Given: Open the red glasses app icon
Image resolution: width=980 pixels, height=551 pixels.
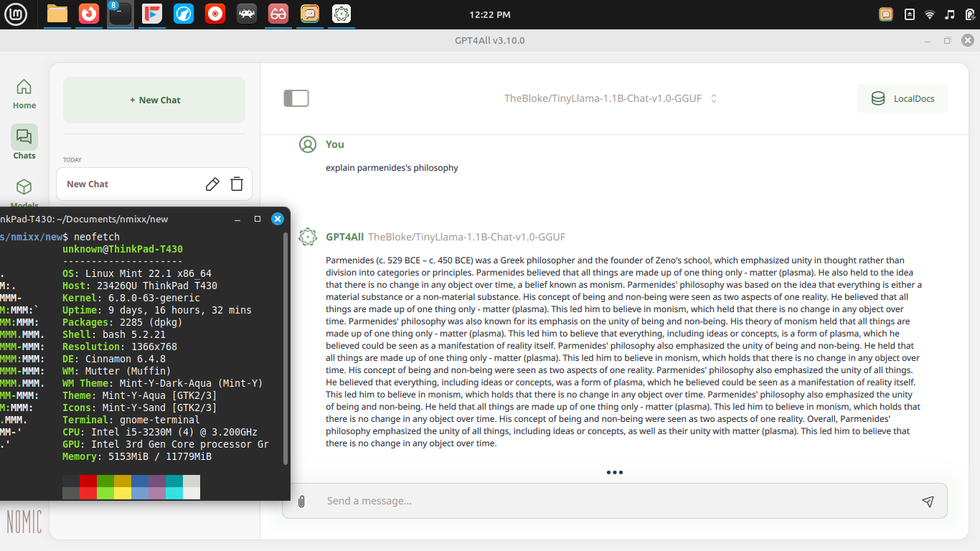Looking at the screenshot, I should pos(278,14).
